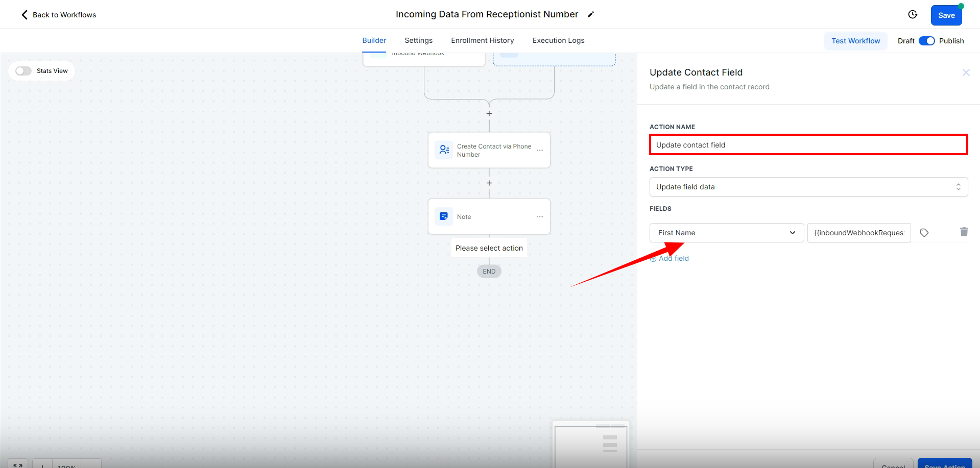View the Execution Logs tab
The image size is (980, 468).
tap(558, 40)
